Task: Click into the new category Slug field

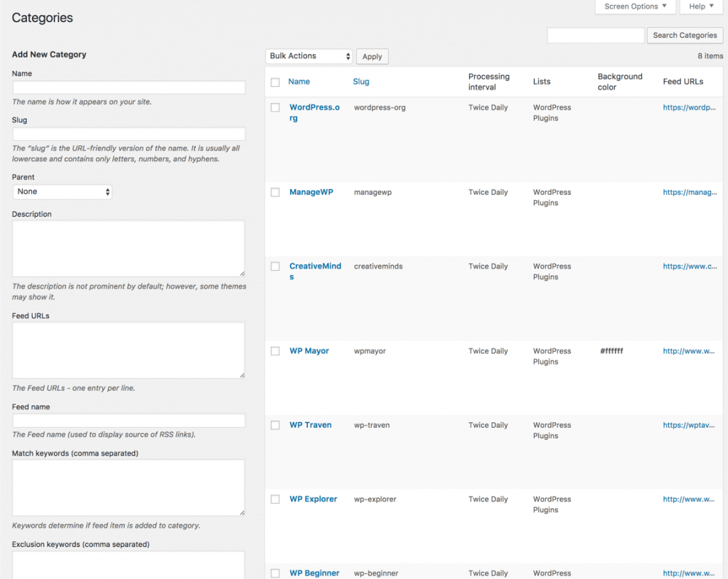Action: click(129, 134)
